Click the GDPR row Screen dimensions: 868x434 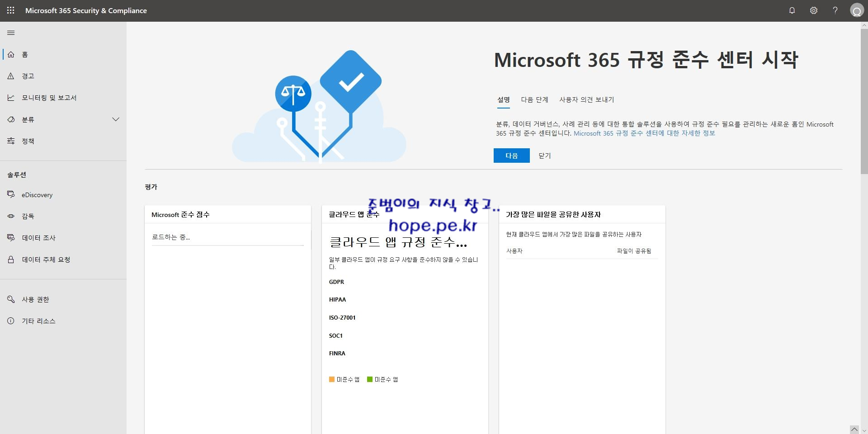(337, 282)
